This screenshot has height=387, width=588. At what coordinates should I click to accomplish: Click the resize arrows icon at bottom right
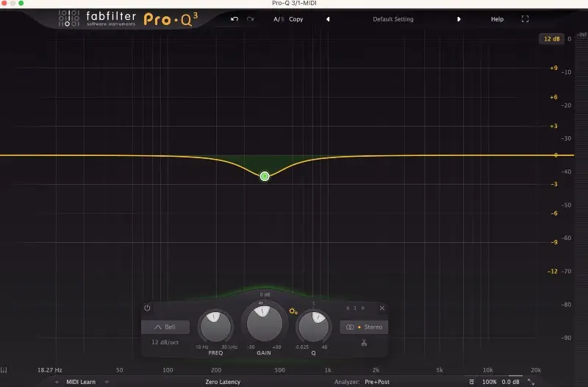531,382
